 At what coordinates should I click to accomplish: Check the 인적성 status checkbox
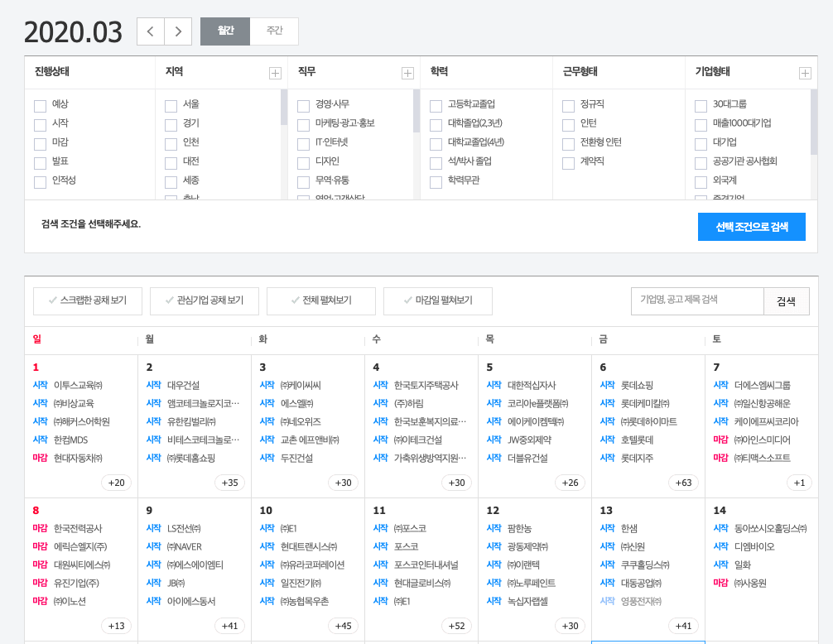40,183
